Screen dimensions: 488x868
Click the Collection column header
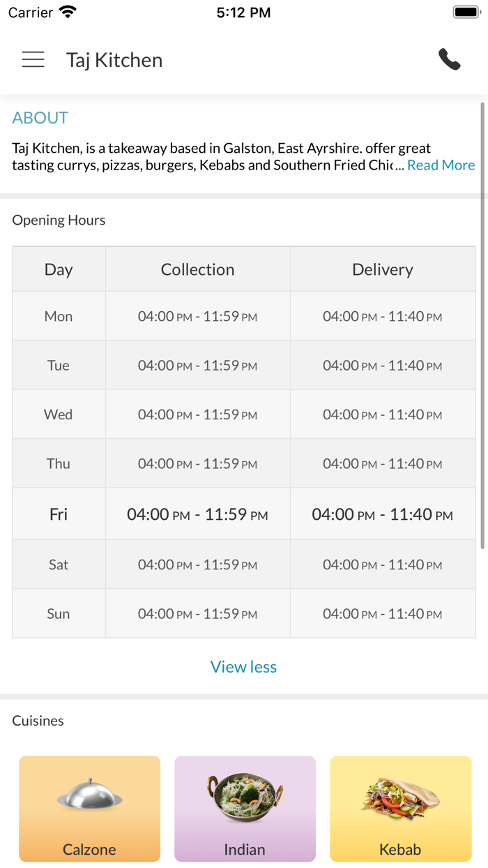197,269
